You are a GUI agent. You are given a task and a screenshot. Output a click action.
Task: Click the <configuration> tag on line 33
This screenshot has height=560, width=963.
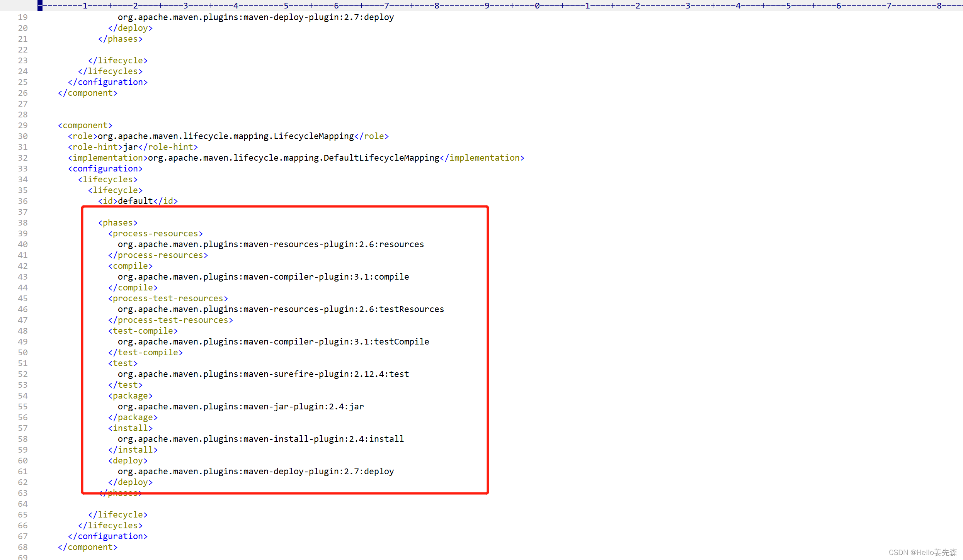coord(105,169)
